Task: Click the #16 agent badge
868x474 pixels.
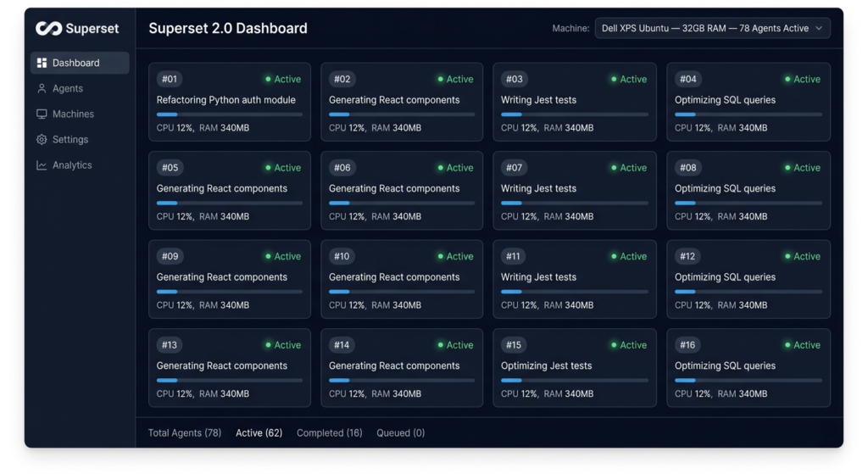Action: [x=687, y=345]
